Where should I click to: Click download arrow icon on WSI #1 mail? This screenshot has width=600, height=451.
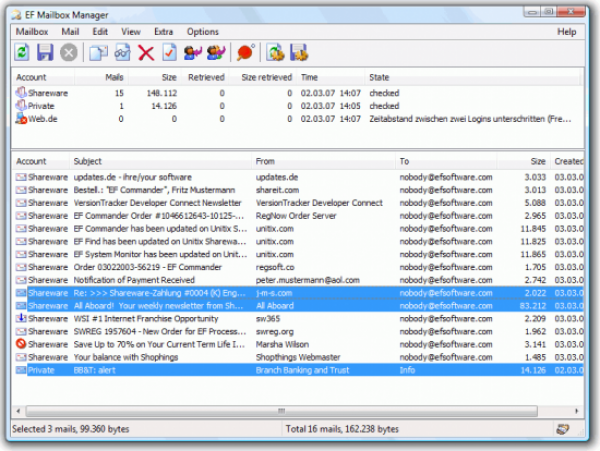click(x=21, y=318)
